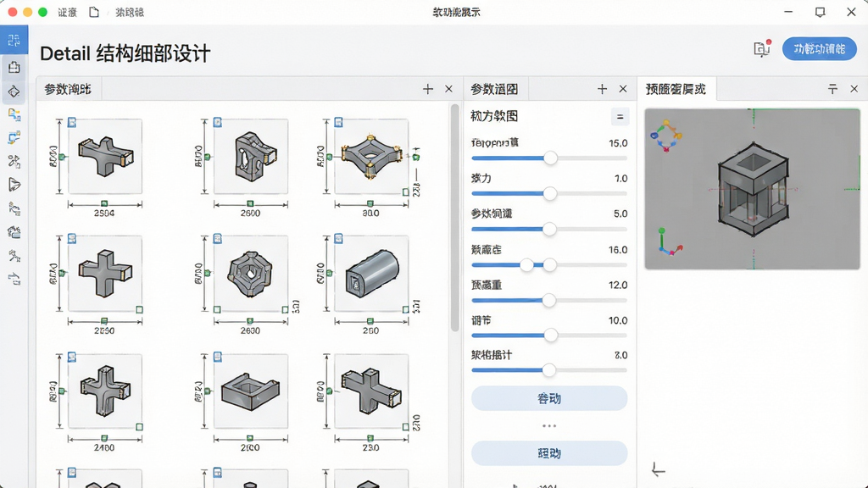The height and width of the screenshot is (488, 868).
Task: Click the slider handle for the 12.0 value
Action: pyautogui.click(x=549, y=301)
